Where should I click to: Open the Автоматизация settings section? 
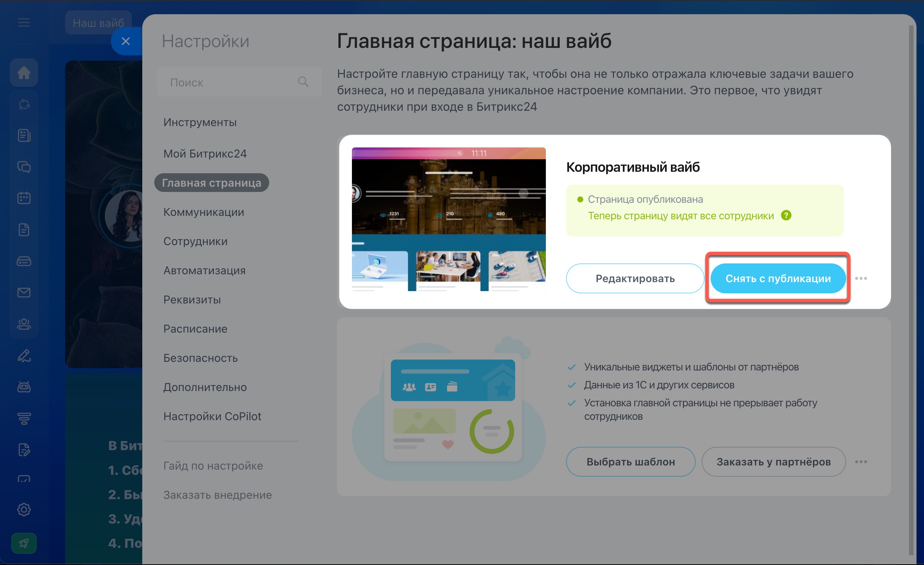(204, 270)
